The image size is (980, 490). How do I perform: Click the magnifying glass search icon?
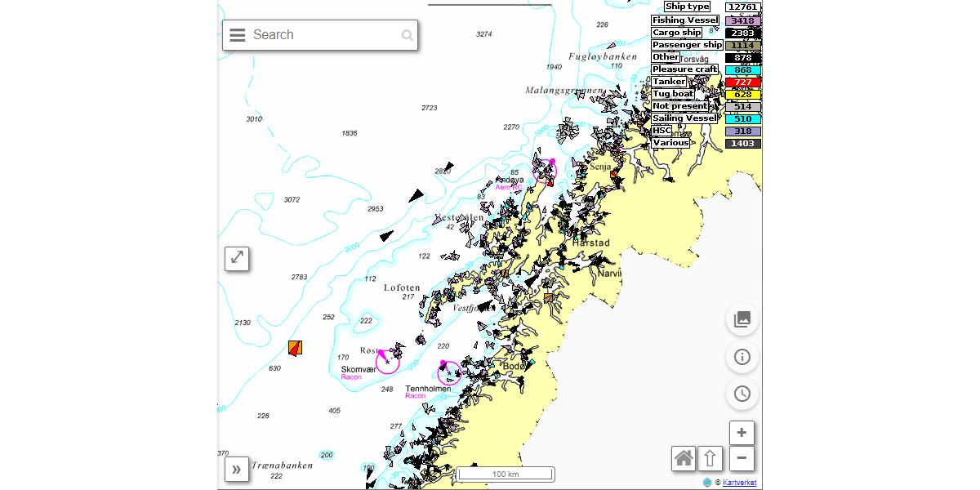click(x=408, y=34)
